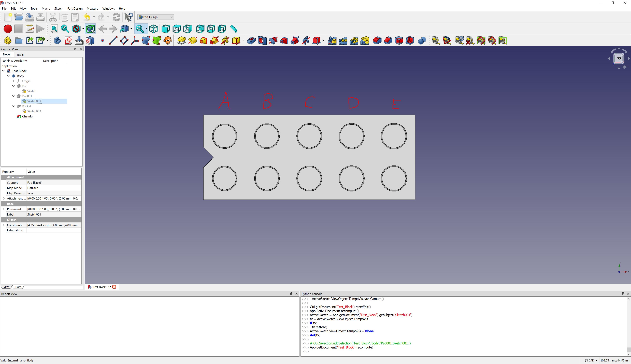Click the Support value Pad [Face6]
The width and height of the screenshot is (631, 364).
pos(54,183)
